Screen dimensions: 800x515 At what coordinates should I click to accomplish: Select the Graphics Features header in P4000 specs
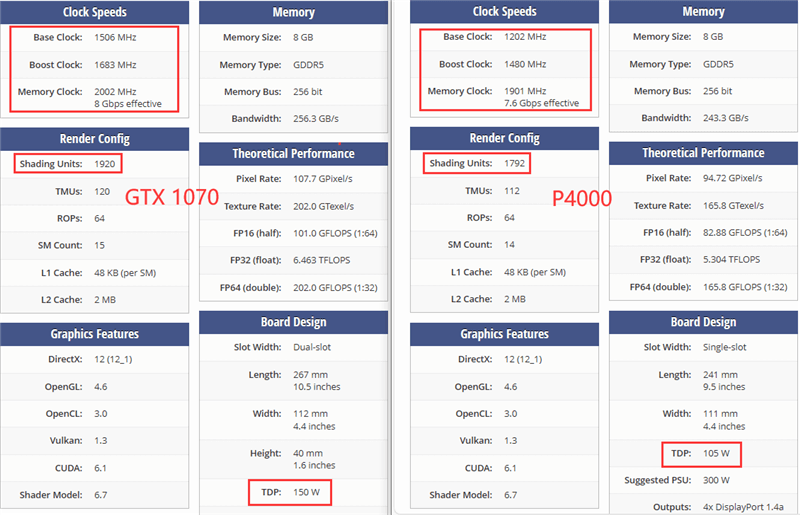coord(504,334)
